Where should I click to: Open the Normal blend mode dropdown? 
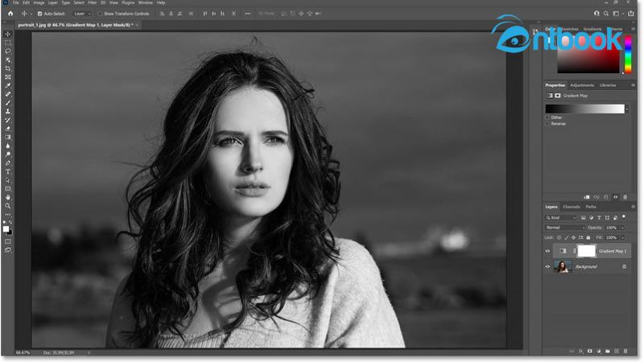pos(565,228)
